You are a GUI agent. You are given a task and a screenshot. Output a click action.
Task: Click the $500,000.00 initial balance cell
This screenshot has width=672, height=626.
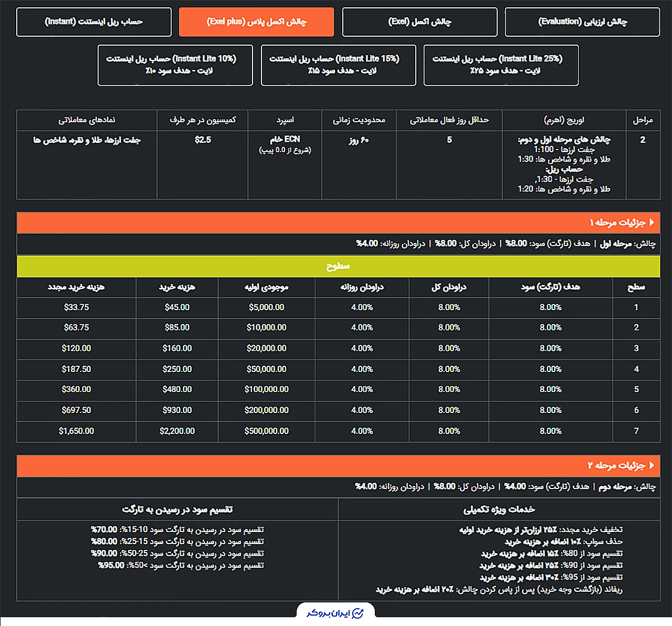coord(266,431)
